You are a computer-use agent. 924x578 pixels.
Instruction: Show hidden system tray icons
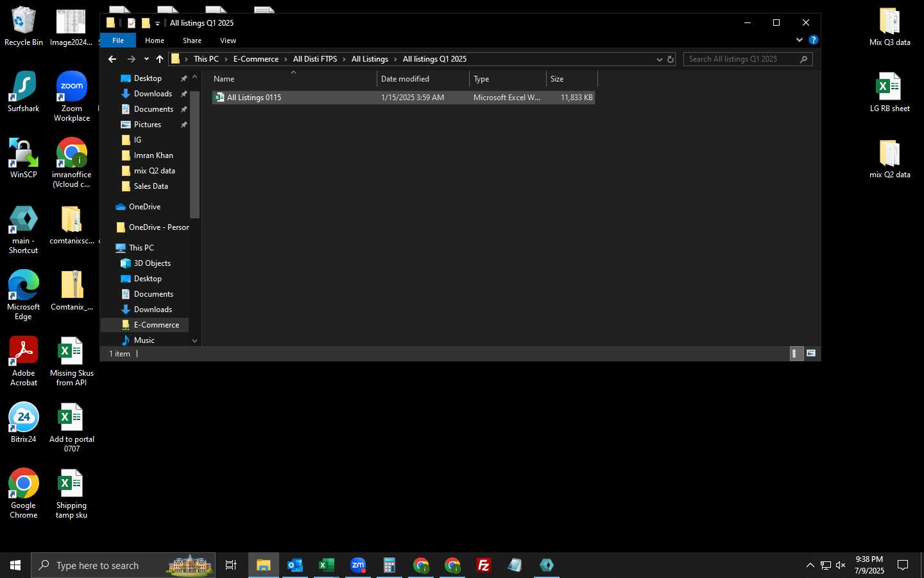pos(810,565)
